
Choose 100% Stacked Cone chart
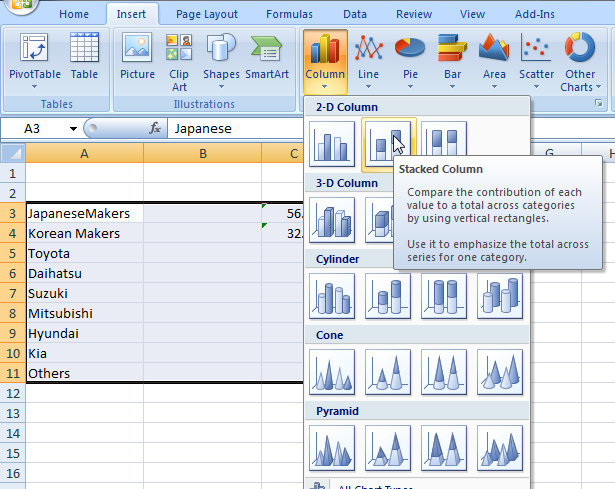(444, 372)
